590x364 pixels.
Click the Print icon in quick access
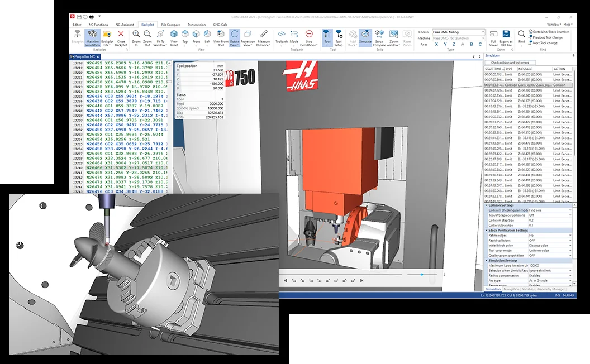pos(91,17)
